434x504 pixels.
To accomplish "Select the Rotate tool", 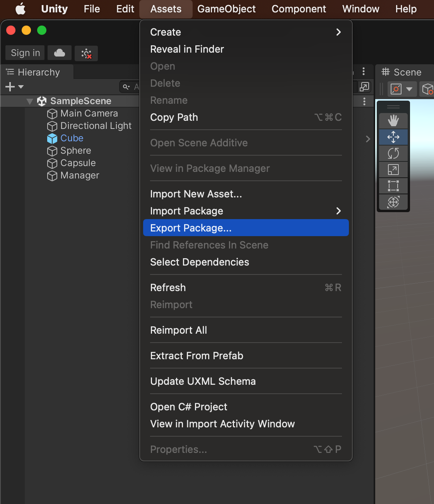I will 393,153.
